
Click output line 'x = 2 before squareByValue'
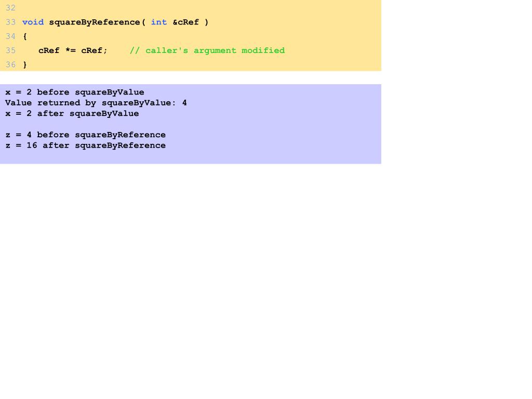[x=75, y=92]
